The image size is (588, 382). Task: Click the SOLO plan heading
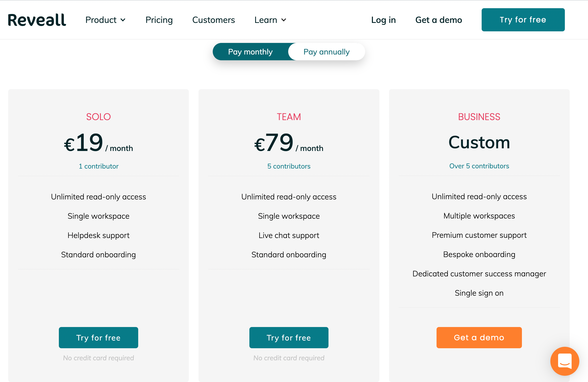tap(98, 117)
